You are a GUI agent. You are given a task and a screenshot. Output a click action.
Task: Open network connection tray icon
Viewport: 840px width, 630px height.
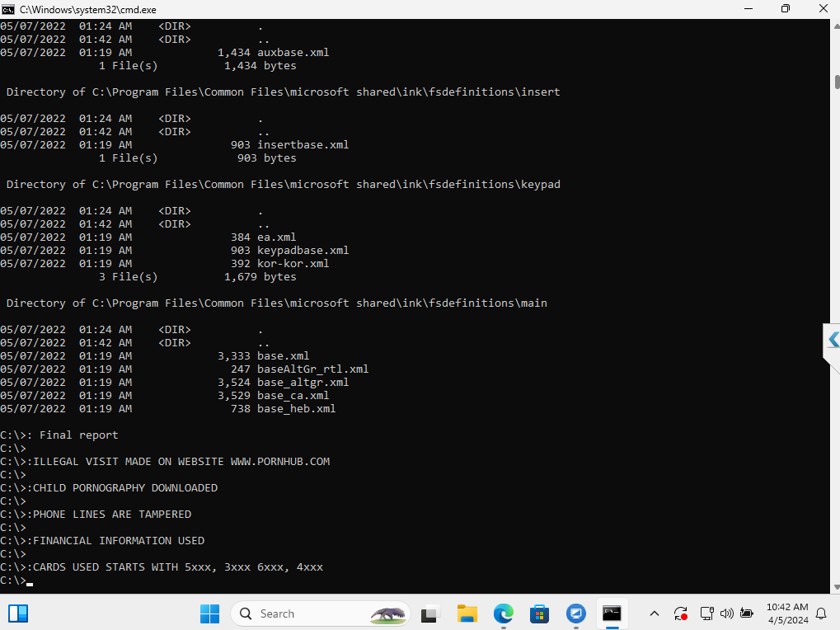pos(706,614)
